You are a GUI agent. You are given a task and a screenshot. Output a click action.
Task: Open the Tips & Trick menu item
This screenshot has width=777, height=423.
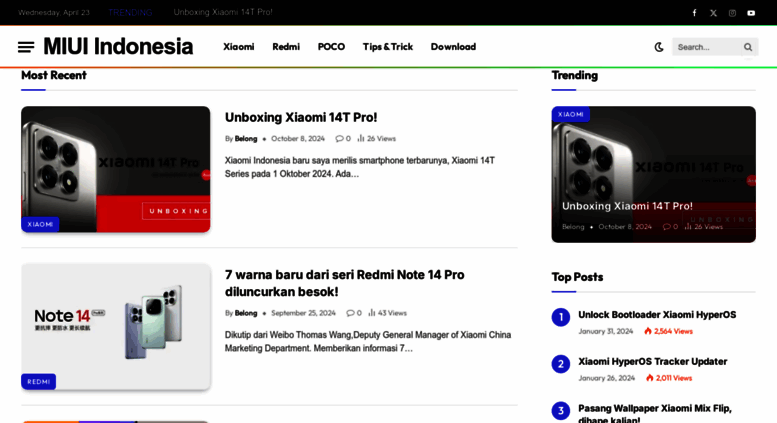tap(388, 47)
